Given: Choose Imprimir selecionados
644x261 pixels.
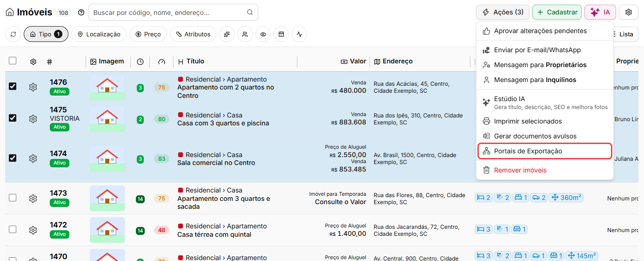Looking at the screenshot, I should coord(545,121).
